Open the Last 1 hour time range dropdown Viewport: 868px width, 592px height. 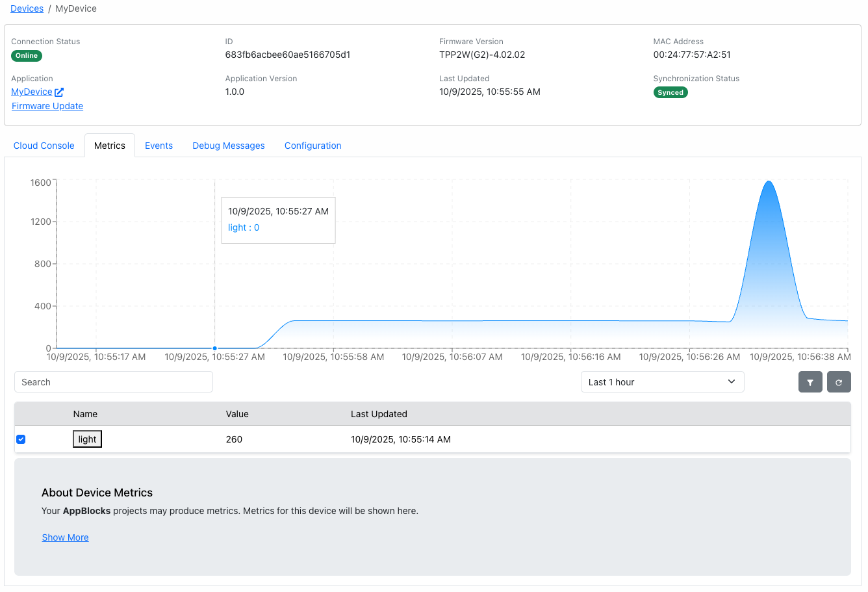pyautogui.click(x=662, y=381)
